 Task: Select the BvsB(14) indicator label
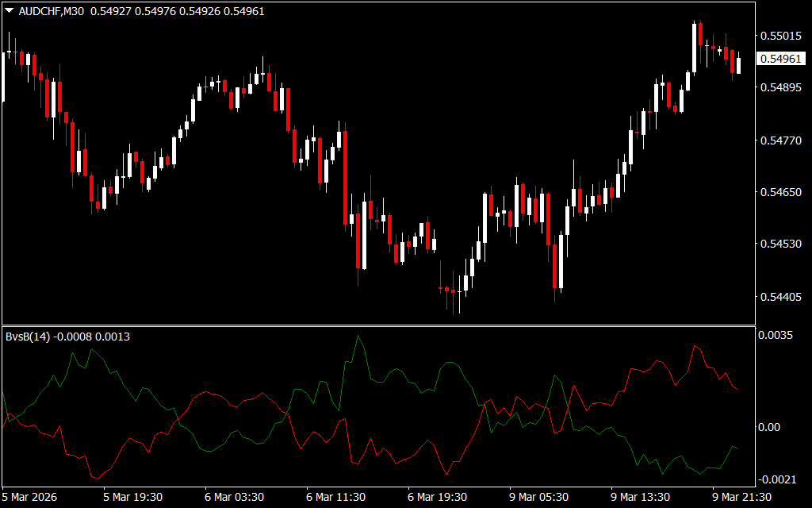28,337
